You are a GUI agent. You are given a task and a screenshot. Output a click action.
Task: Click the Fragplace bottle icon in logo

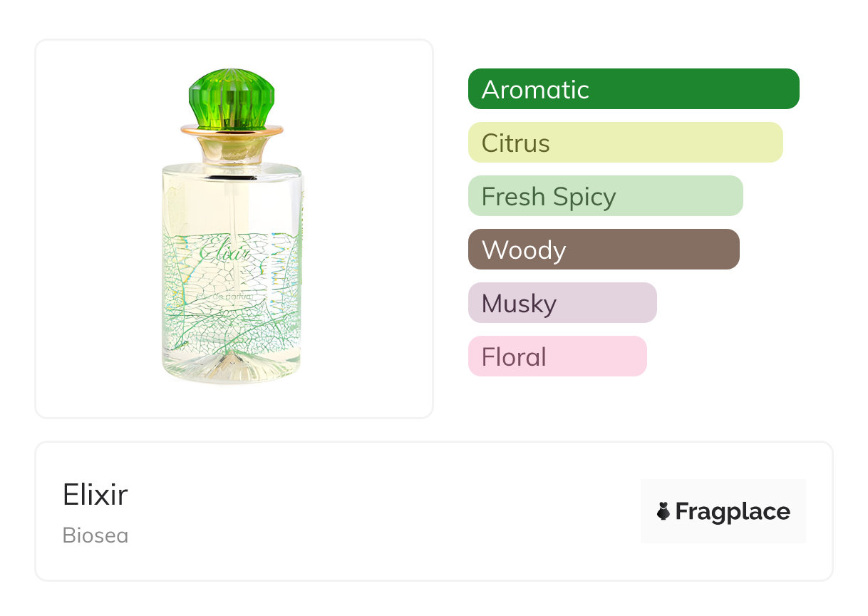pos(663,511)
